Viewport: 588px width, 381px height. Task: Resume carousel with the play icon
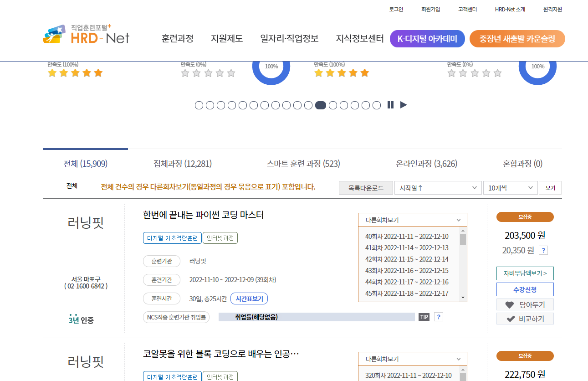pos(404,105)
